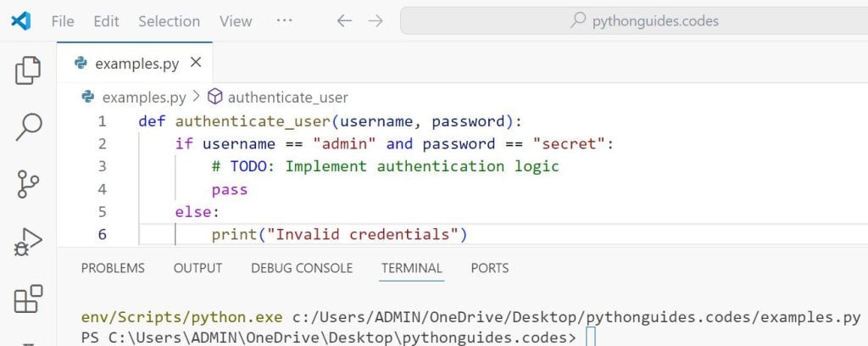Viewport: 868px width, 346px height.
Task: Open the File menu
Action: pos(63,20)
